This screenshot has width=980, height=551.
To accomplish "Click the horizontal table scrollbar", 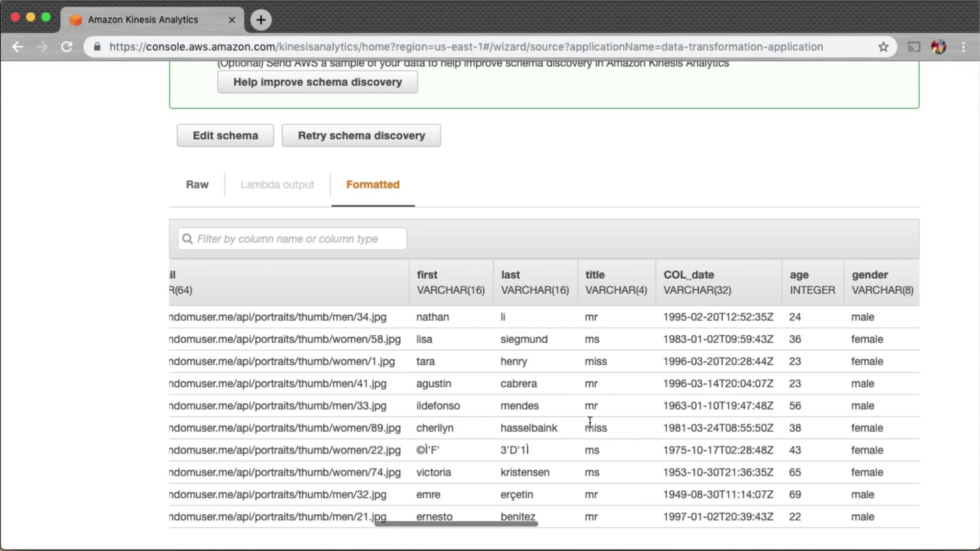I will tap(456, 524).
